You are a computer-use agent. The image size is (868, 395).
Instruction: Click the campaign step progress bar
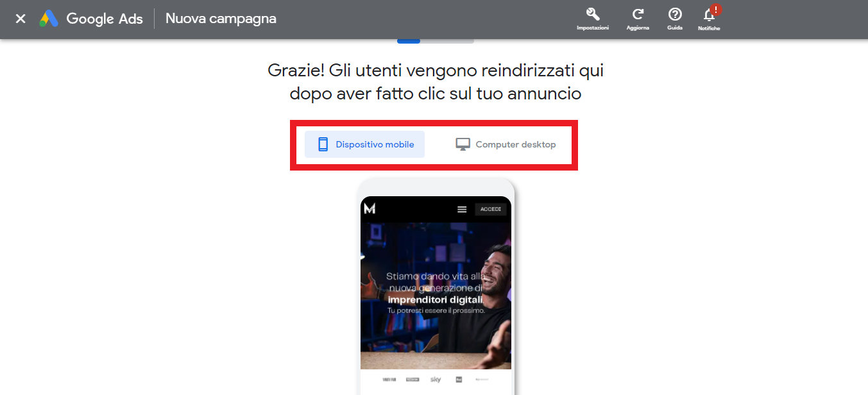click(436, 41)
